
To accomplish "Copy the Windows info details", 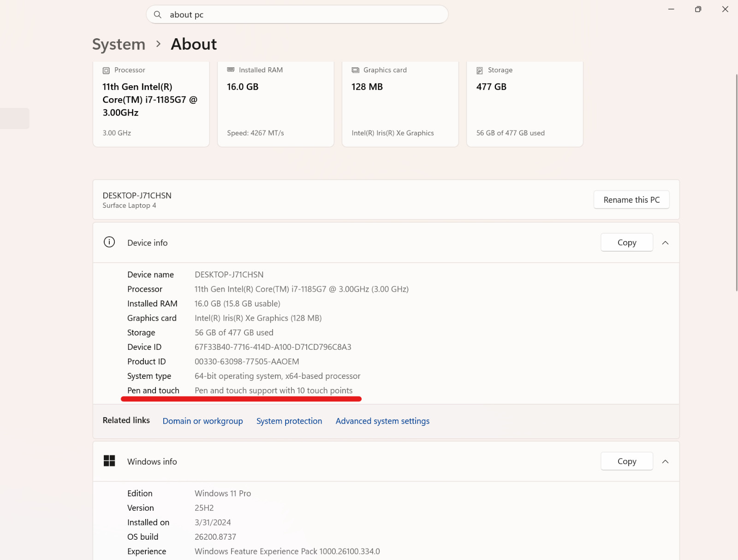I will [627, 461].
